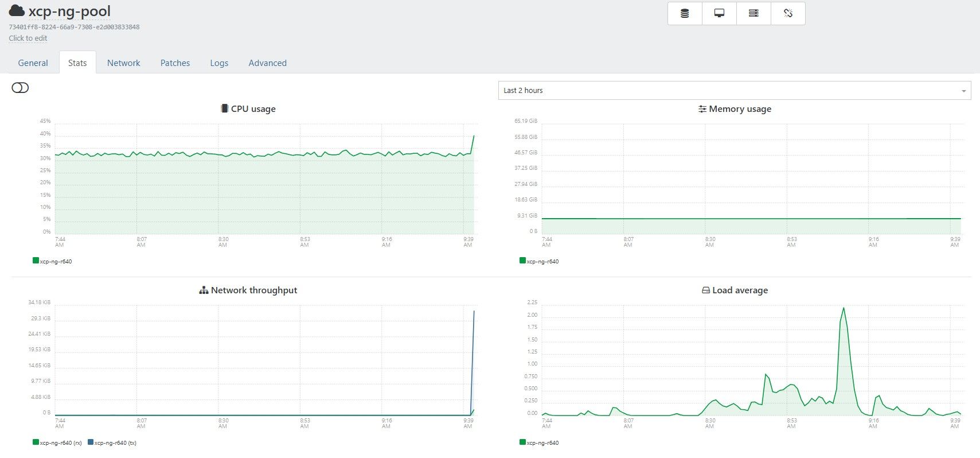Click the broken link (disconnect) icon button
This screenshot has height=458, width=980.
click(788, 13)
